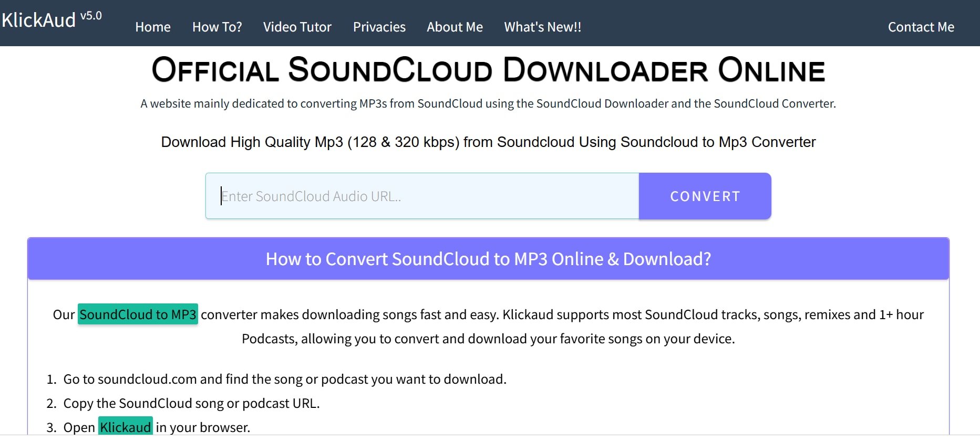This screenshot has width=980, height=442.
Task: Go to the How To? page
Action: pyautogui.click(x=217, y=27)
